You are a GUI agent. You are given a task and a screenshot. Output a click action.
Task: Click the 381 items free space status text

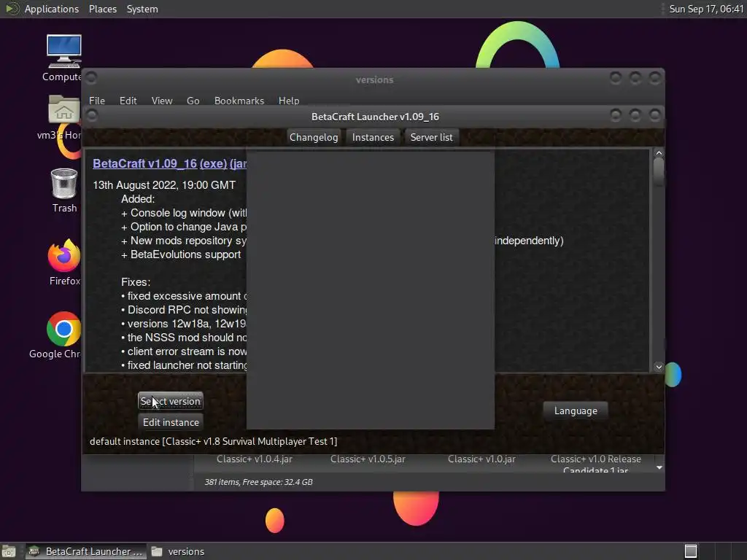[259, 482]
